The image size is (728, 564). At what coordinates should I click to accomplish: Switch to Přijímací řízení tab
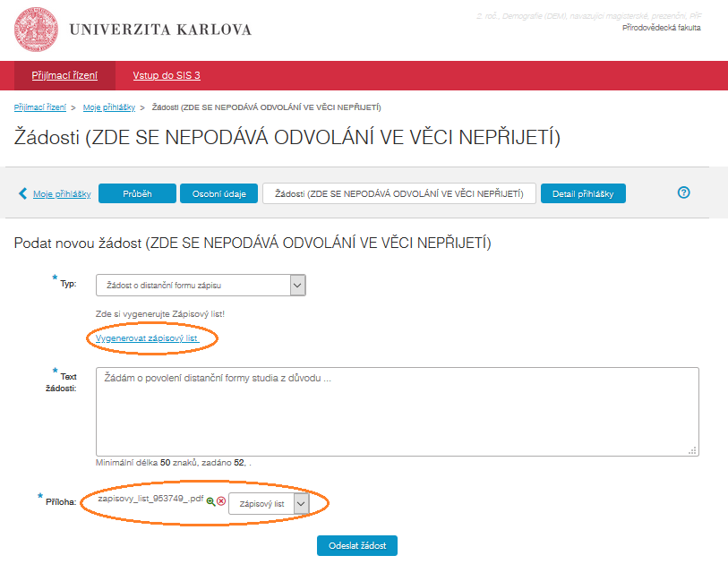64,75
